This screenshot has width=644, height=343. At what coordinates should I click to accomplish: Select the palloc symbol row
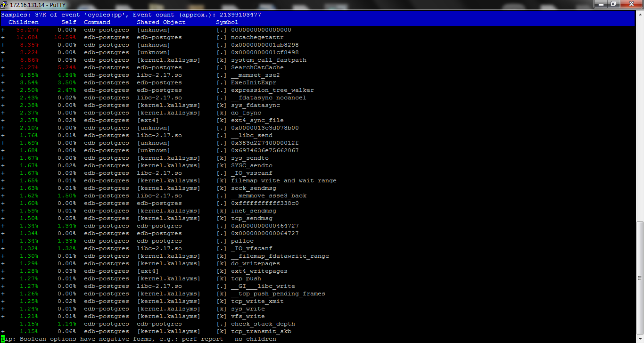pyautogui.click(x=242, y=241)
